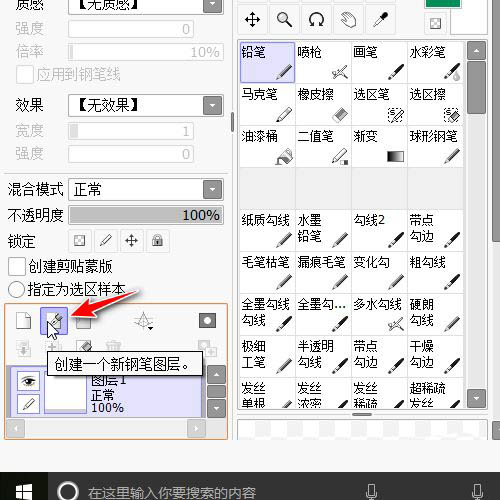Toggle the transparent color checker button
500x500 pixels.
point(435,23)
